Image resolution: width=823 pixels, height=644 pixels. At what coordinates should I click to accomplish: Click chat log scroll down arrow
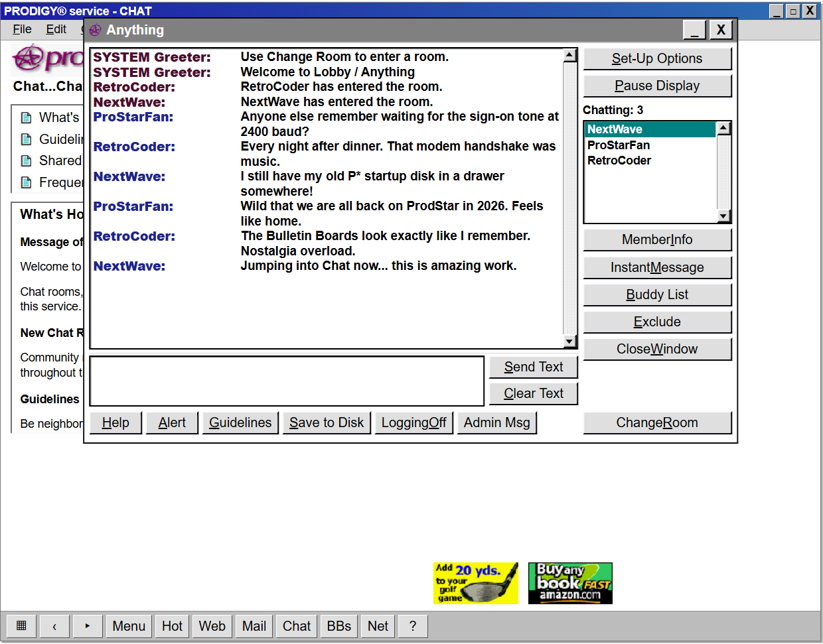(x=570, y=342)
